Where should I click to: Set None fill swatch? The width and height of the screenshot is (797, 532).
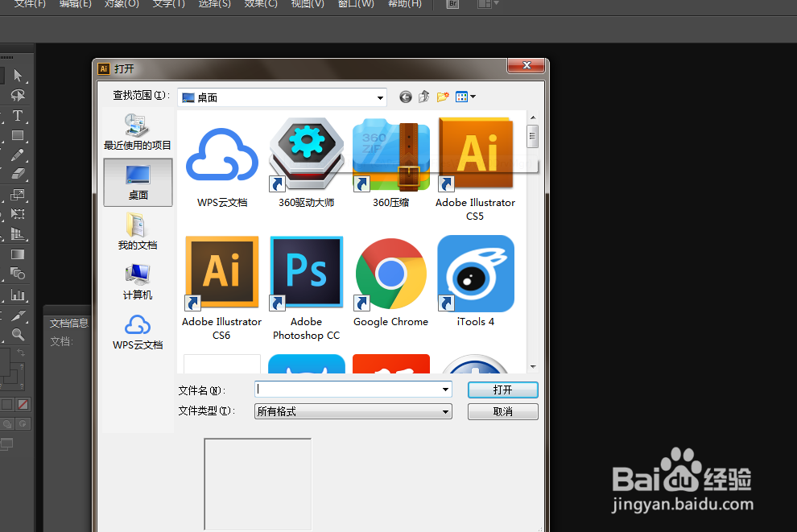(x=23, y=405)
